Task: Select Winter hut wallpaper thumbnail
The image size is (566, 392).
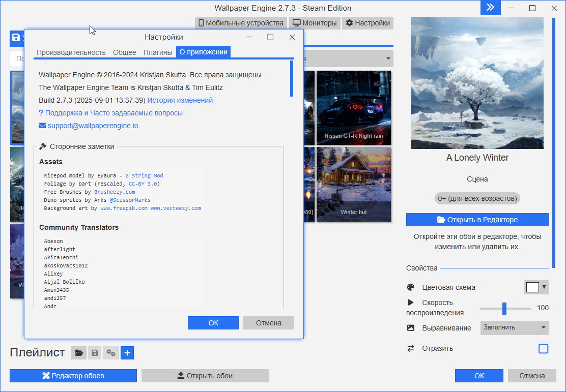Action: pos(354,184)
